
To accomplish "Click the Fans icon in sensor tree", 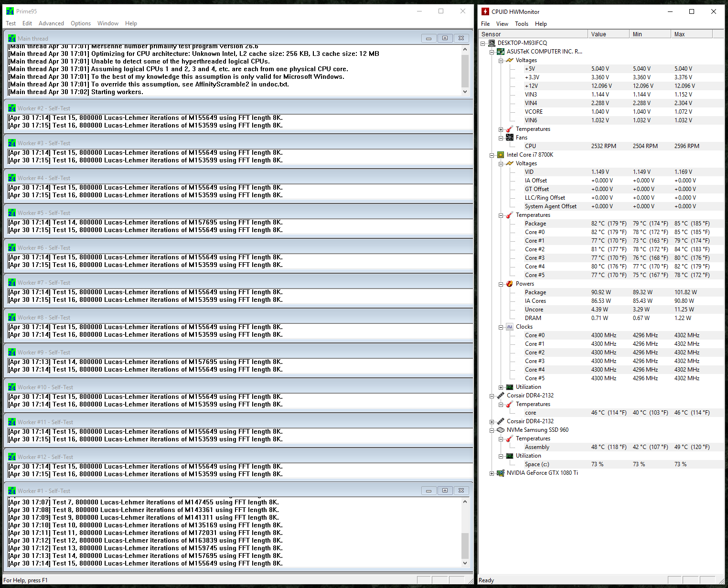I will 509,138.
